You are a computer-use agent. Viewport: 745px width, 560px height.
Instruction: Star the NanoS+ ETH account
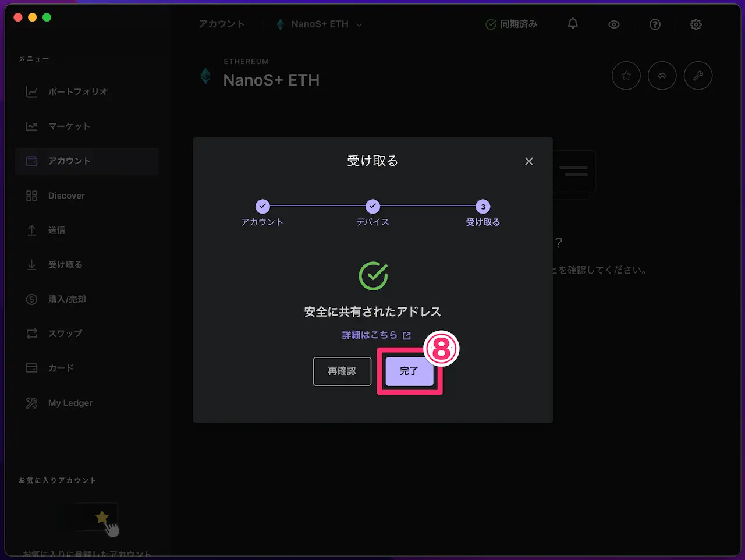click(626, 76)
